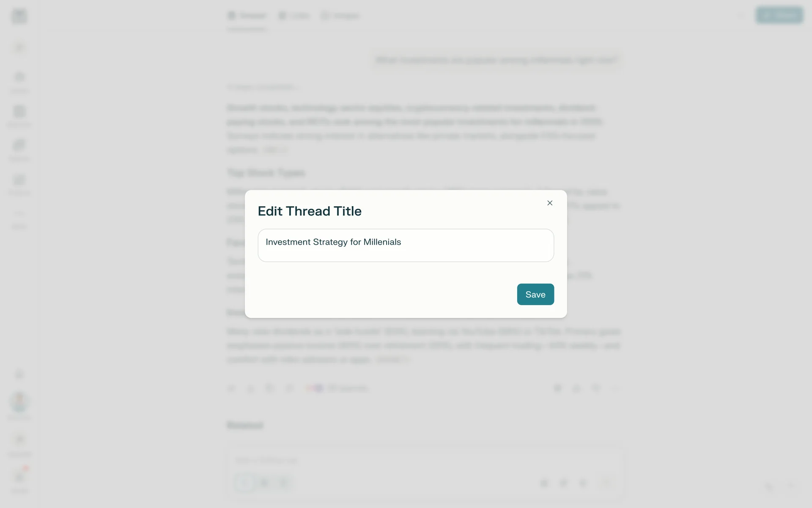The height and width of the screenshot is (508, 812).
Task: Start a new thread with the plus icon
Action: point(19,47)
